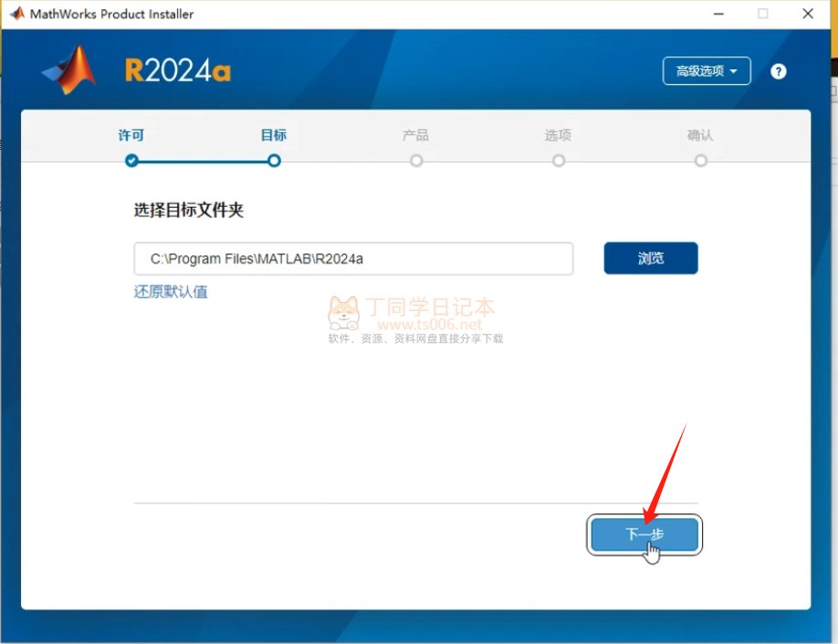Screen dimensions: 838x644
Task: Open the 高级选项 dropdown
Action: [707, 70]
